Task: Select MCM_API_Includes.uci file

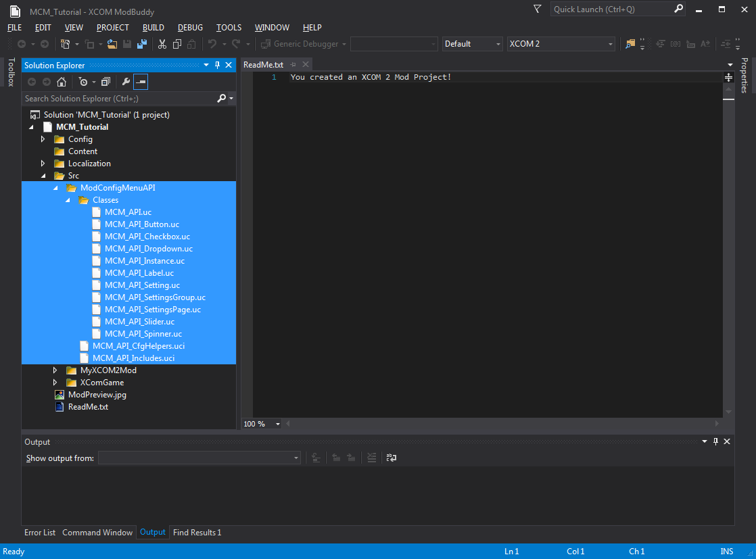Action: 134,358
